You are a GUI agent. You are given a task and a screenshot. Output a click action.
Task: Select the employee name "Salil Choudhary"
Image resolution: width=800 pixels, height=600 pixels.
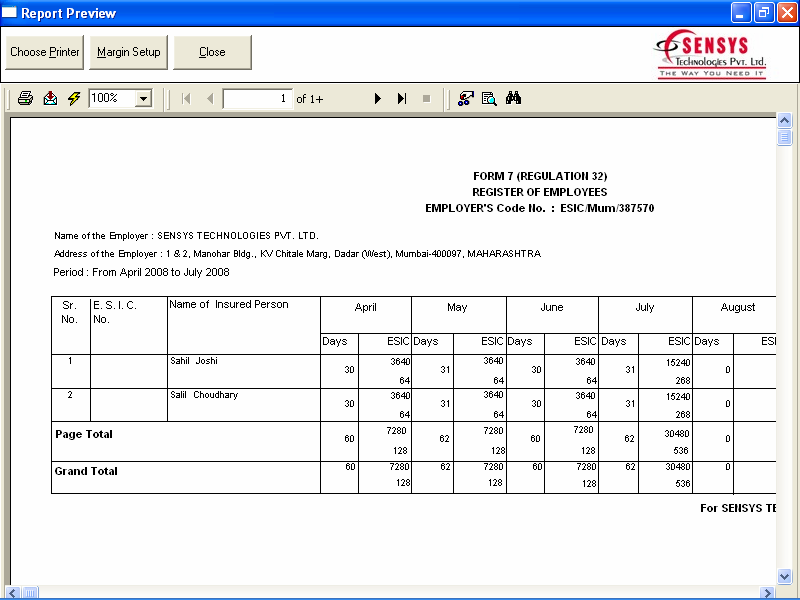(204, 395)
